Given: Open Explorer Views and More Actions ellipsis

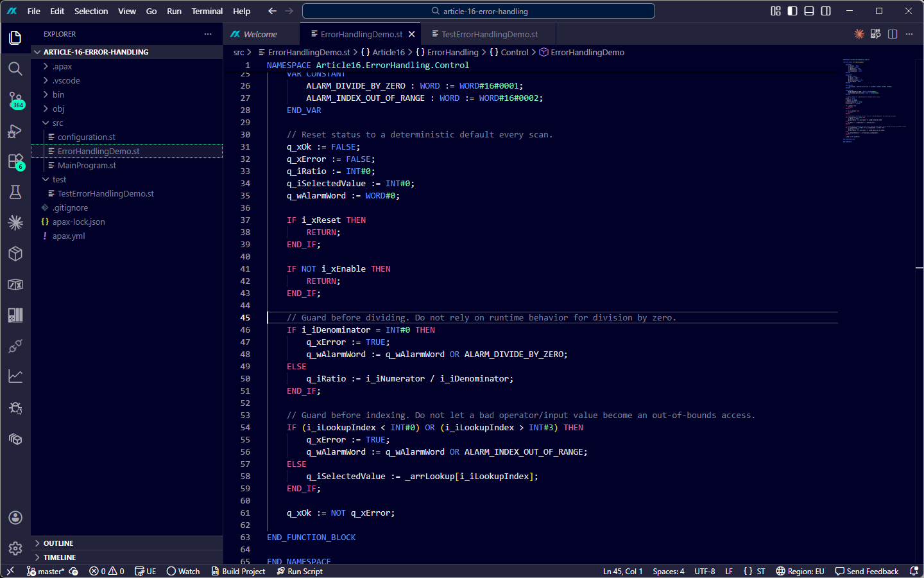Looking at the screenshot, I should pos(208,34).
